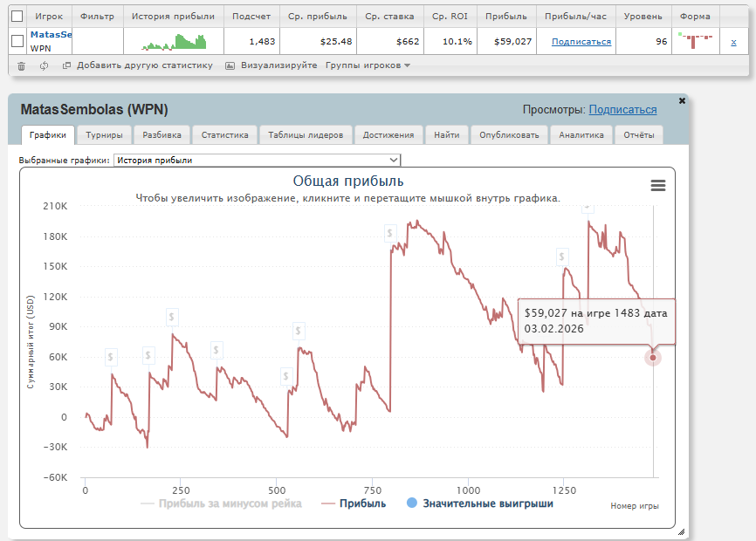The height and width of the screenshot is (541, 756).
Task: Switch to the Турниры tab
Action: [104, 135]
